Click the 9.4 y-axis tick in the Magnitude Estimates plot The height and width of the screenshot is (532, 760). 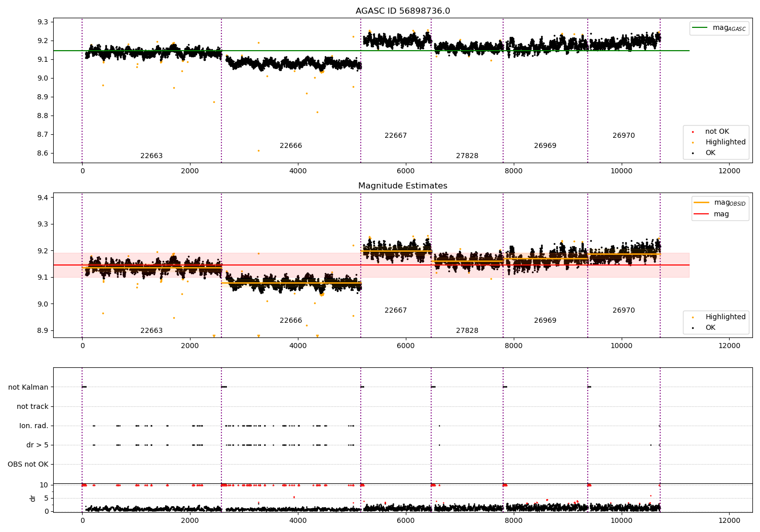tap(43, 198)
